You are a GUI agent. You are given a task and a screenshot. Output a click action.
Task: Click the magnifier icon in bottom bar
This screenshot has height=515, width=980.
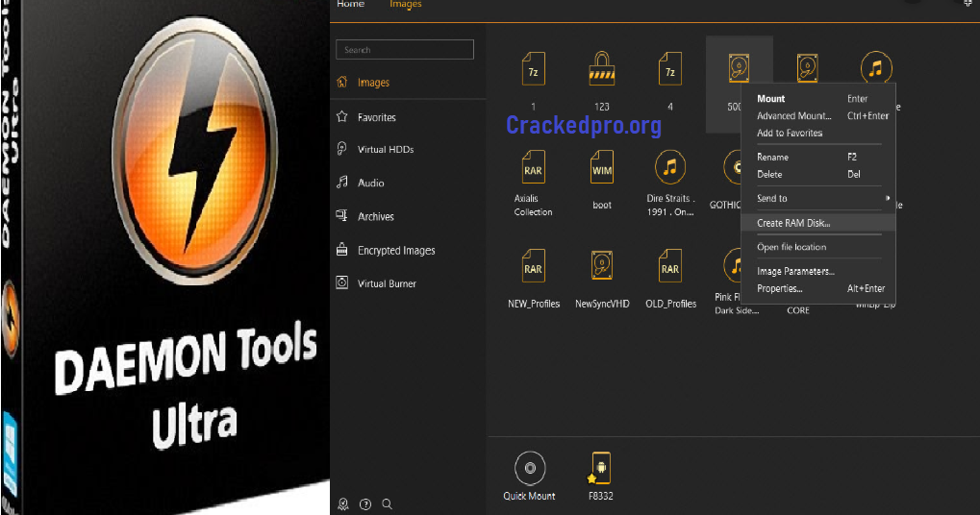pos(388,503)
